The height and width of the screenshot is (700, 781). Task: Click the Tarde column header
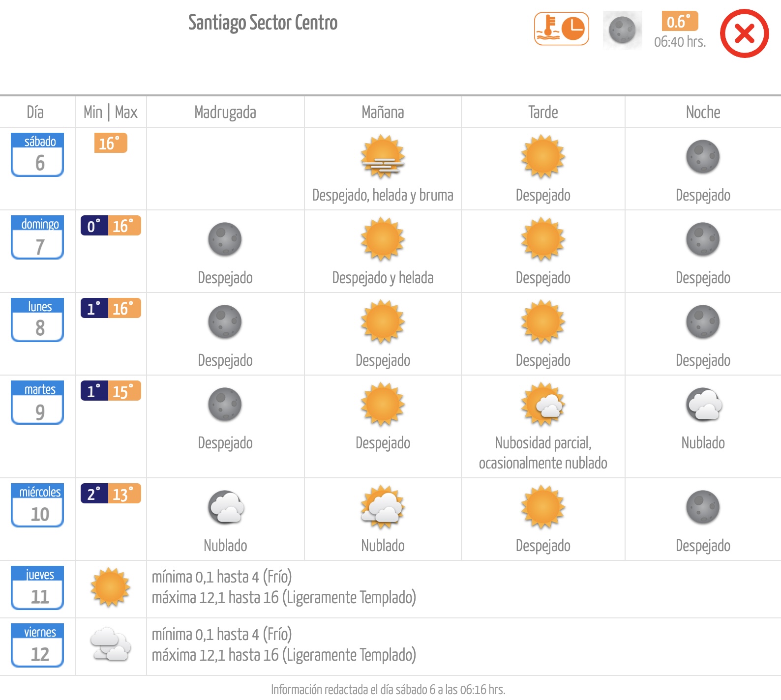[x=543, y=113]
